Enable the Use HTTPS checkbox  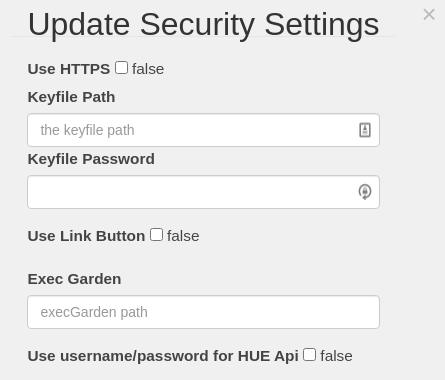point(121,68)
